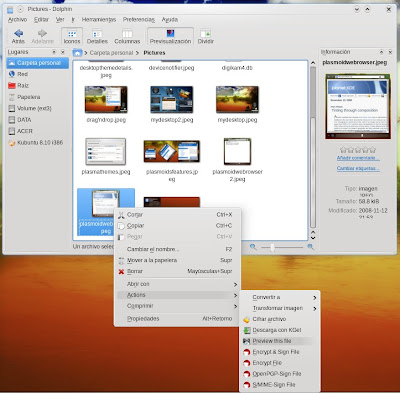
Task: Choose Cifrar archivo action
Action: (280, 319)
